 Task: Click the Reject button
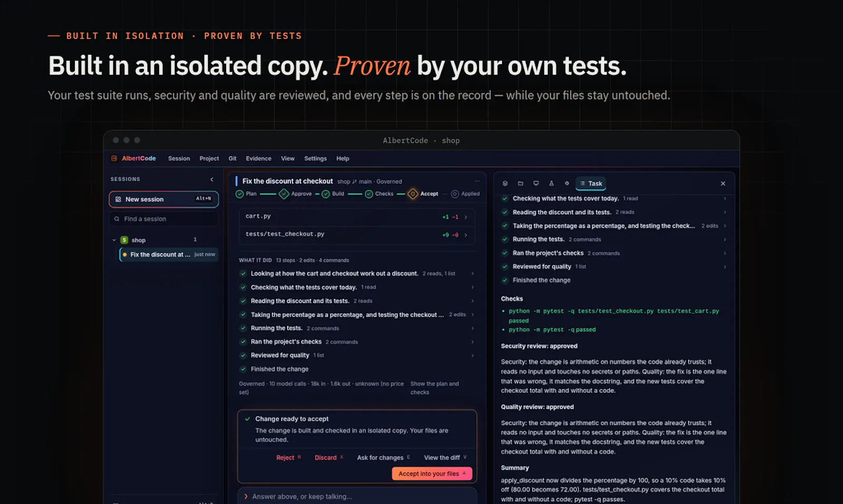pos(289,458)
